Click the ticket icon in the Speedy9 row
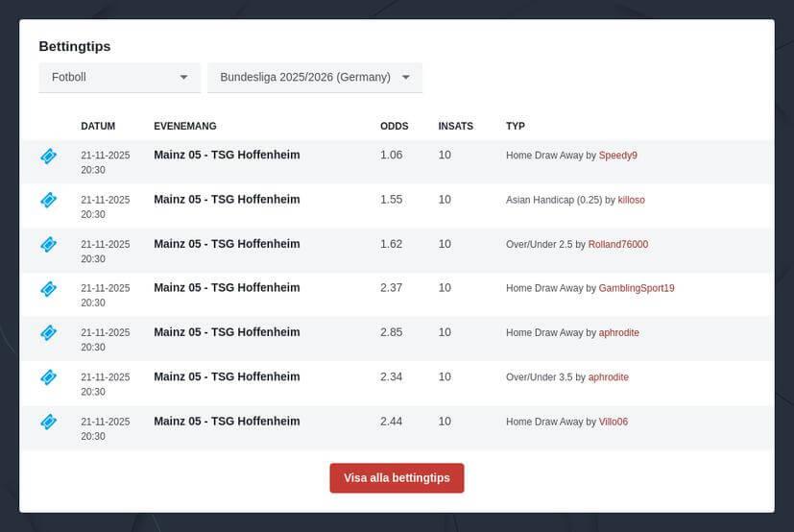Screen dimensions: 794x532 pos(48,156)
